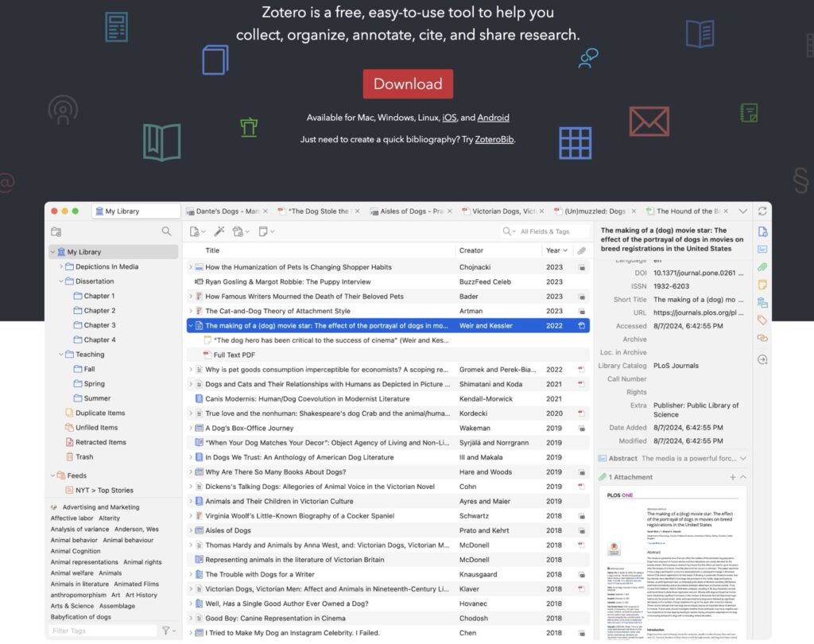Expand the Depictions in Media collection
The height and width of the screenshot is (644, 814).
(x=60, y=266)
